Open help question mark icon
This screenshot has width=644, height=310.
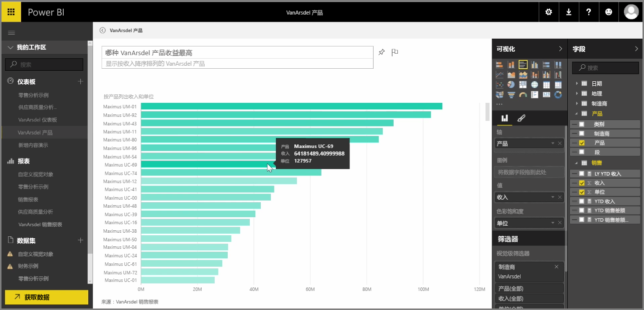click(589, 12)
